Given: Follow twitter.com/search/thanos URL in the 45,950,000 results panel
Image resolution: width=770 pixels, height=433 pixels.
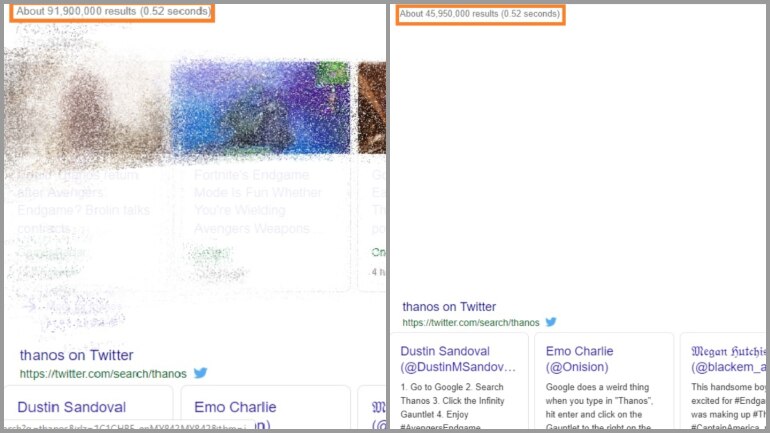Looking at the screenshot, I should click(470, 323).
